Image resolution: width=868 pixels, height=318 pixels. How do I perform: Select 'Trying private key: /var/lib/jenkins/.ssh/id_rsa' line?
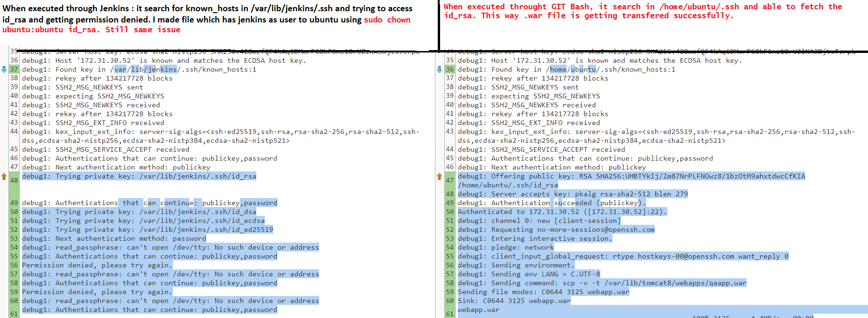click(x=139, y=176)
